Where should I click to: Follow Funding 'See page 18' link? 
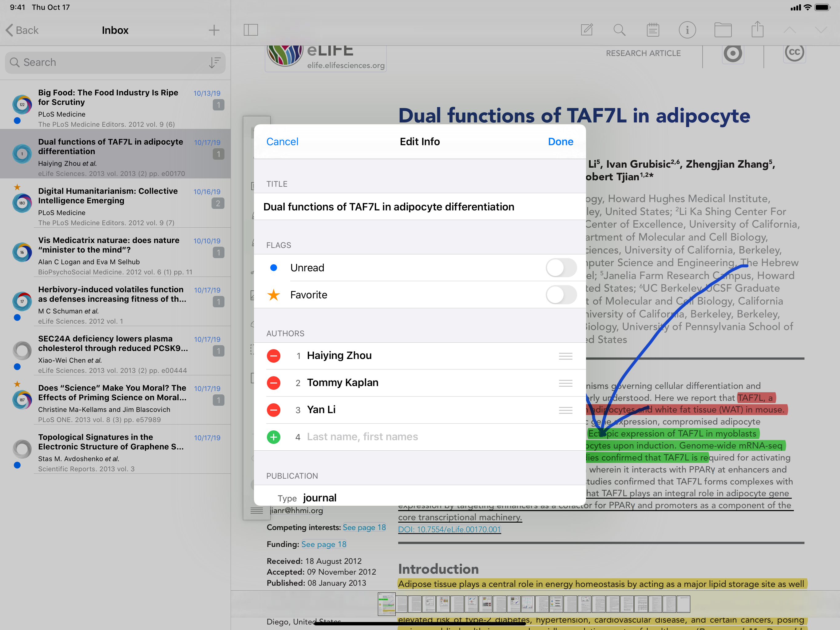click(324, 544)
